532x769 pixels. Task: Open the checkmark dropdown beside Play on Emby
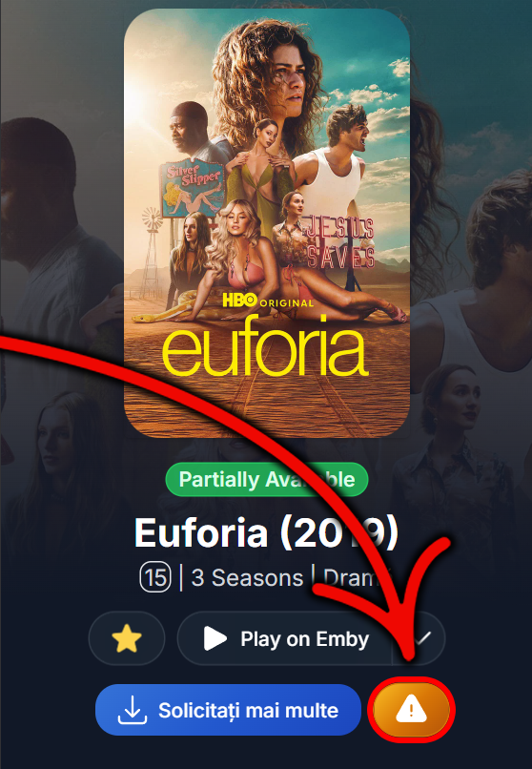pyautogui.click(x=421, y=638)
